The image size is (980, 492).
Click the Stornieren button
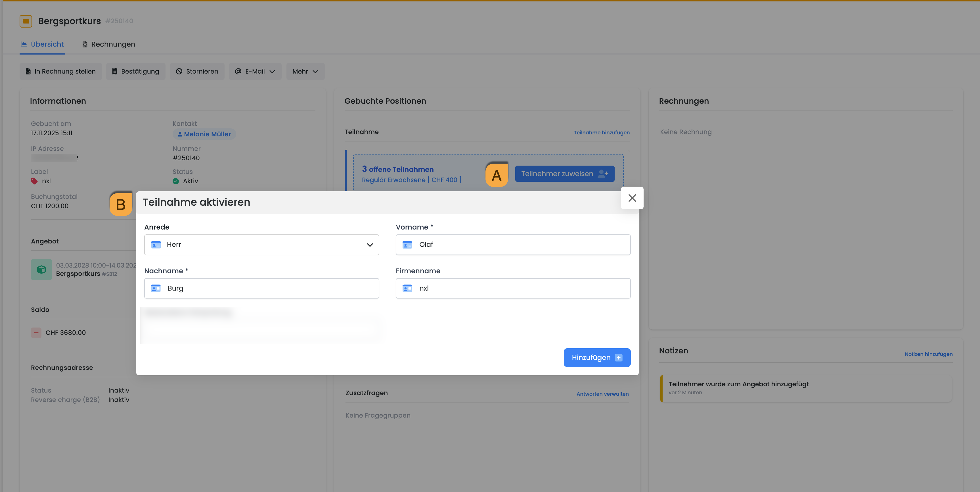point(197,71)
